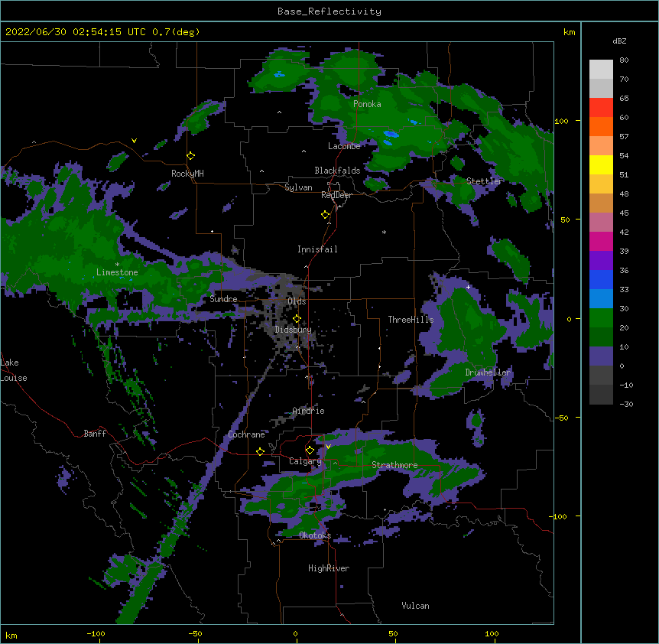The height and width of the screenshot is (644, 659).
Task: Select the Lacombe city label
Action: click(344, 146)
